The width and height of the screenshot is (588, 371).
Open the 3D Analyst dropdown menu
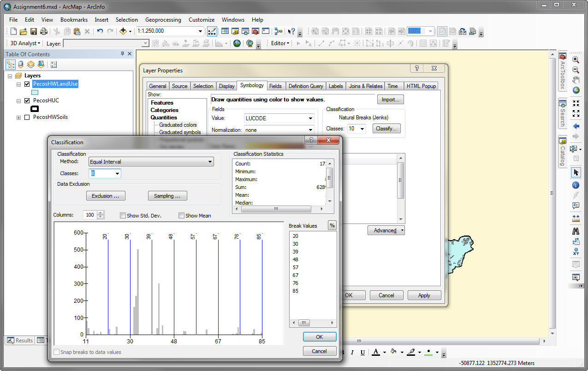pos(25,43)
